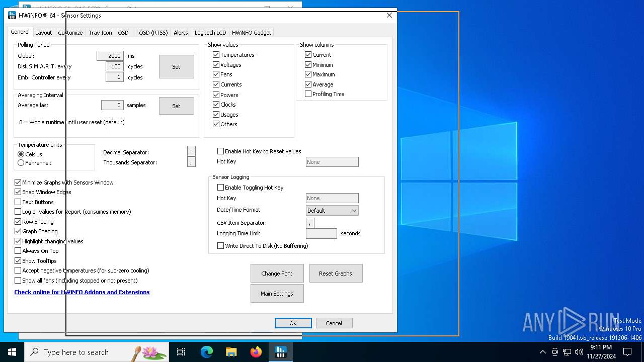The height and width of the screenshot is (362, 644).
Task: Open the Logitech LCD tab
Action: (210, 33)
